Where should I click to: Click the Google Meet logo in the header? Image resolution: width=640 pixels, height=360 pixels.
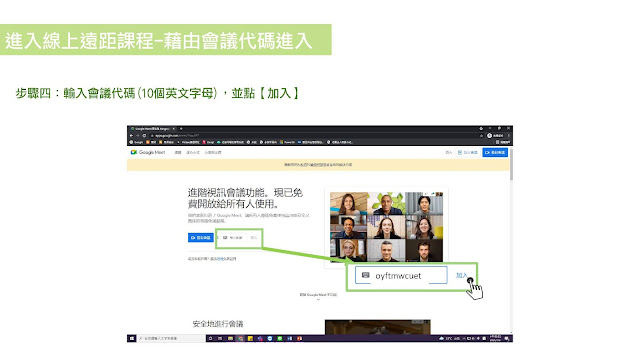point(148,152)
